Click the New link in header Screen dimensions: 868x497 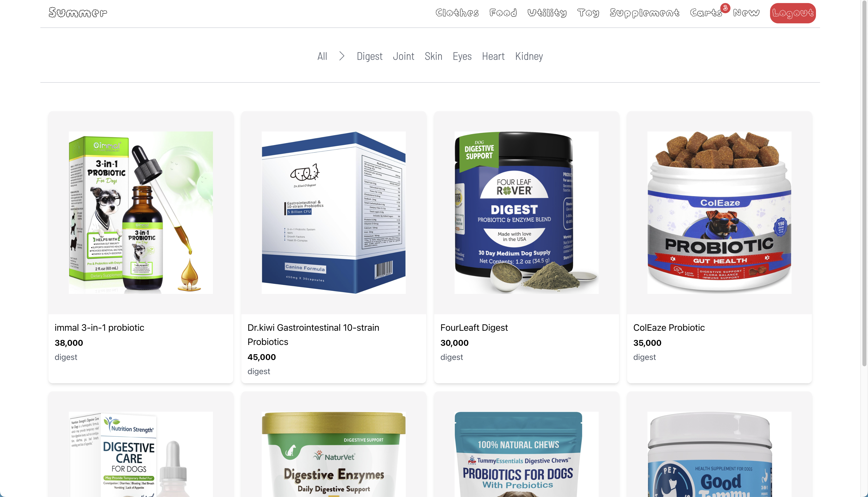pos(746,13)
